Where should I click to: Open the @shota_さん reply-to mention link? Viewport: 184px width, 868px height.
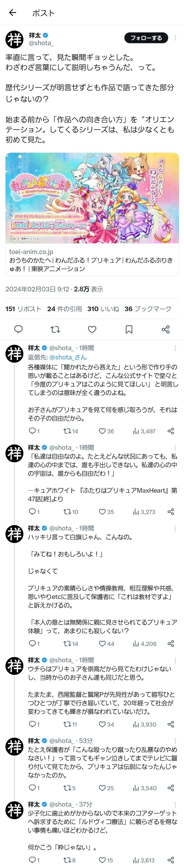(x=68, y=357)
